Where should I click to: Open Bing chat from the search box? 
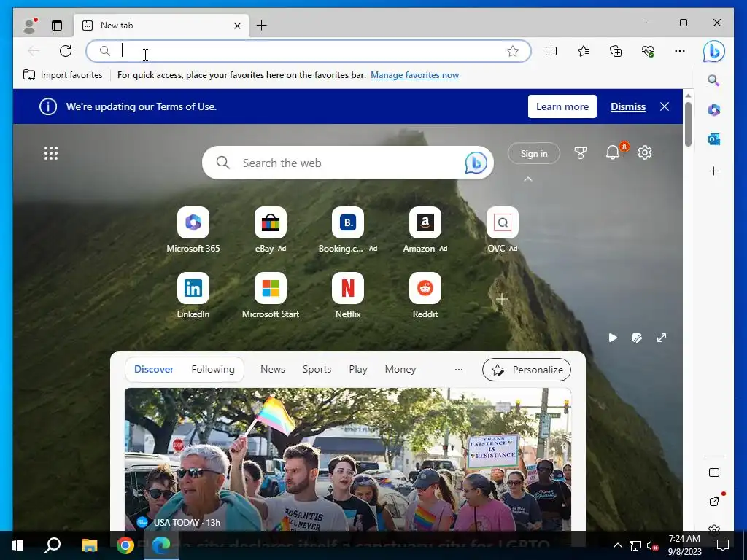[x=476, y=163]
